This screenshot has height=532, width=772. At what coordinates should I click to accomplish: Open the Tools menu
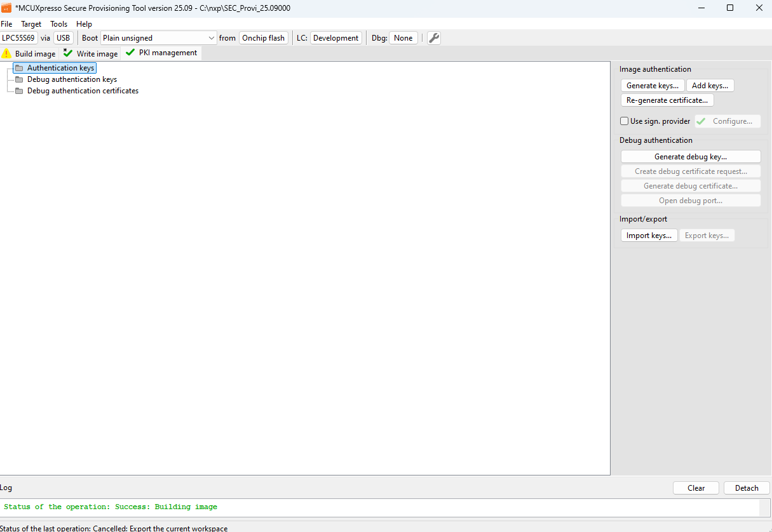tap(59, 24)
